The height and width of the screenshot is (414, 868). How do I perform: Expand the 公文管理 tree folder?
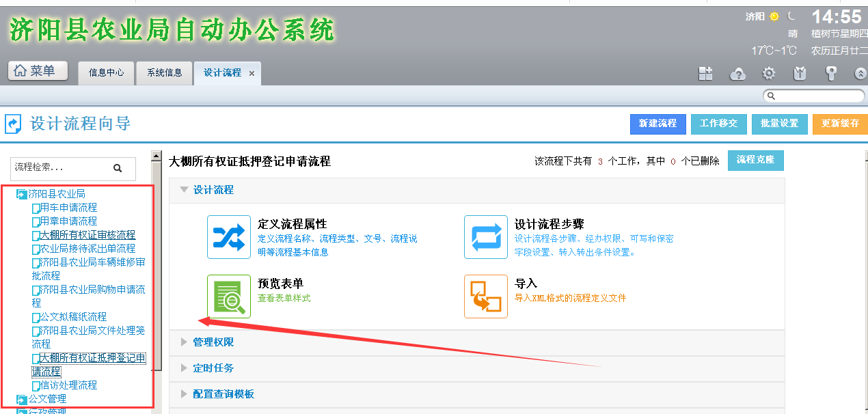[22, 399]
